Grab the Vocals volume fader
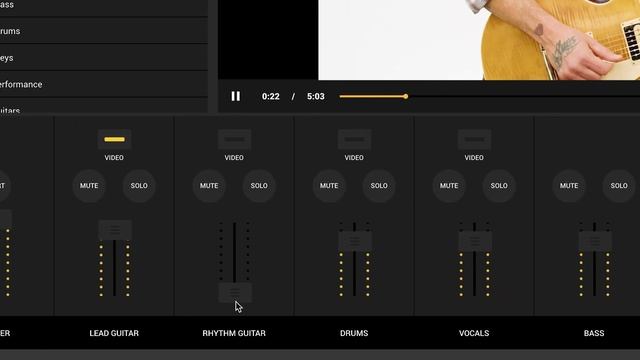The width and height of the screenshot is (640, 360). [475, 241]
